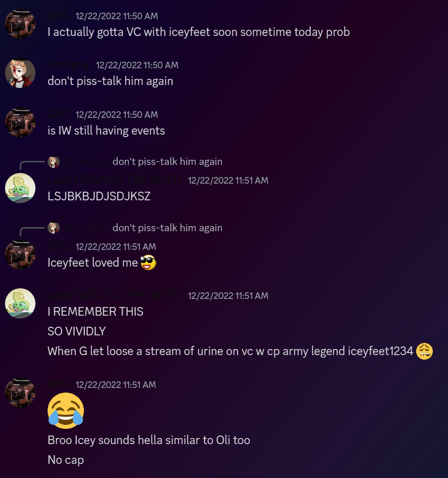Click frog avatar beside LSJBKBJDJSDJKSZ message
The image size is (448, 478).
click(x=20, y=188)
